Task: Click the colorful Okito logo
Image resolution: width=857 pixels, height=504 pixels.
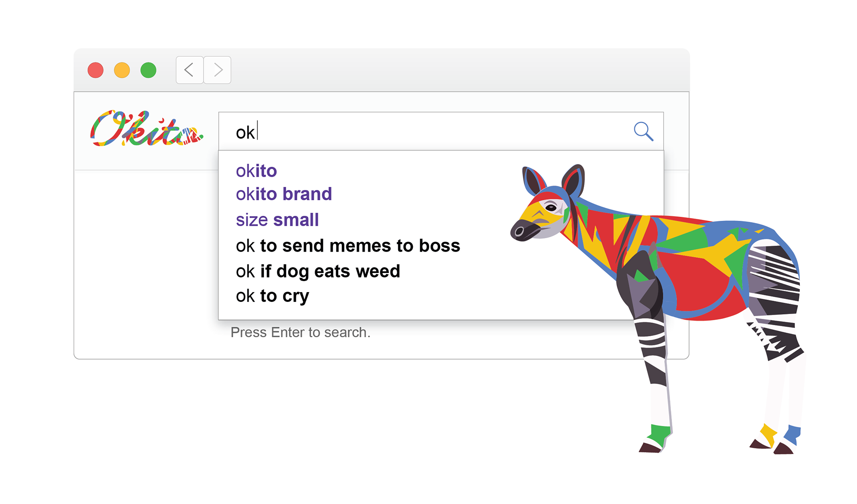Action: click(x=146, y=128)
